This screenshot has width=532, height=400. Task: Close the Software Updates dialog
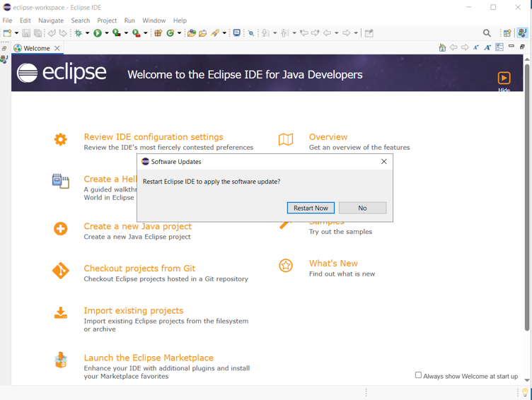(x=383, y=161)
